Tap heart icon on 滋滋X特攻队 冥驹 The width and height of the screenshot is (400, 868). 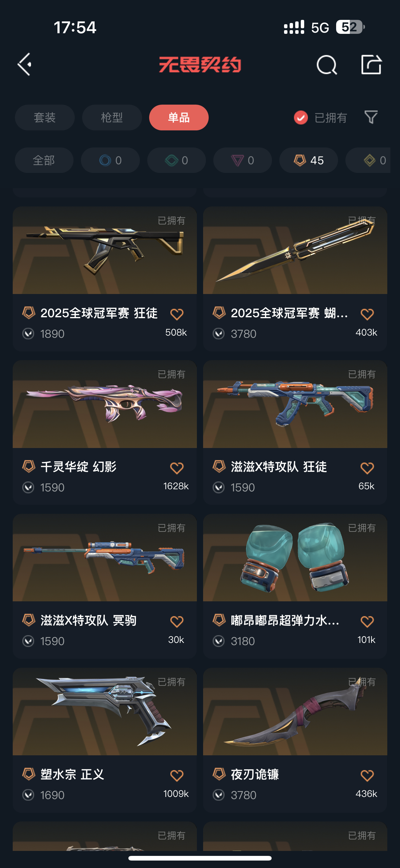pyautogui.click(x=177, y=621)
